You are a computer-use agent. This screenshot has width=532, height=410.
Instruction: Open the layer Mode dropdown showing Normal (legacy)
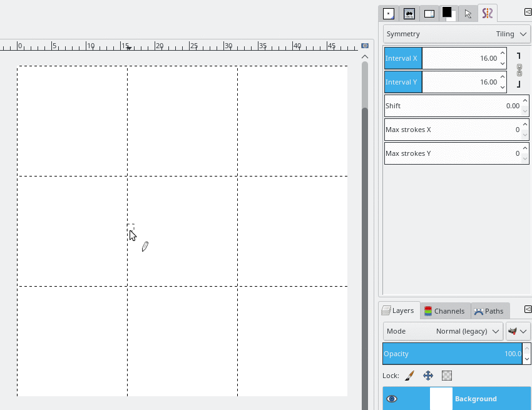click(443, 331)
